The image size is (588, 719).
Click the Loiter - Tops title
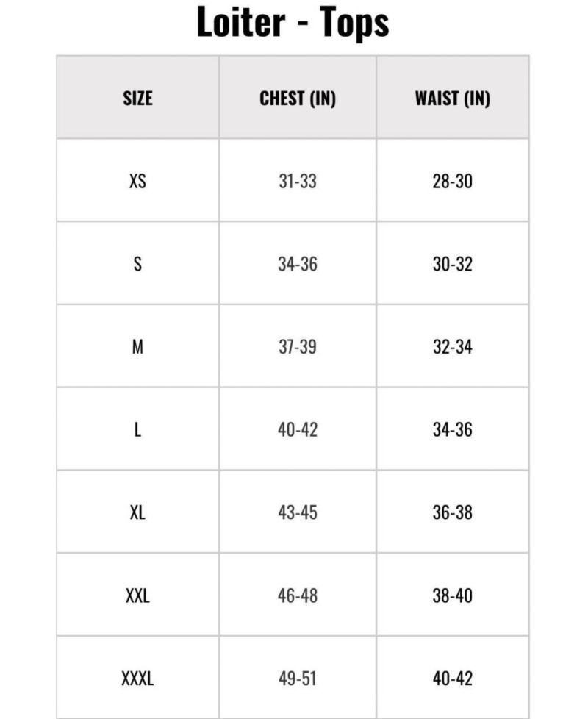(293, 23)
